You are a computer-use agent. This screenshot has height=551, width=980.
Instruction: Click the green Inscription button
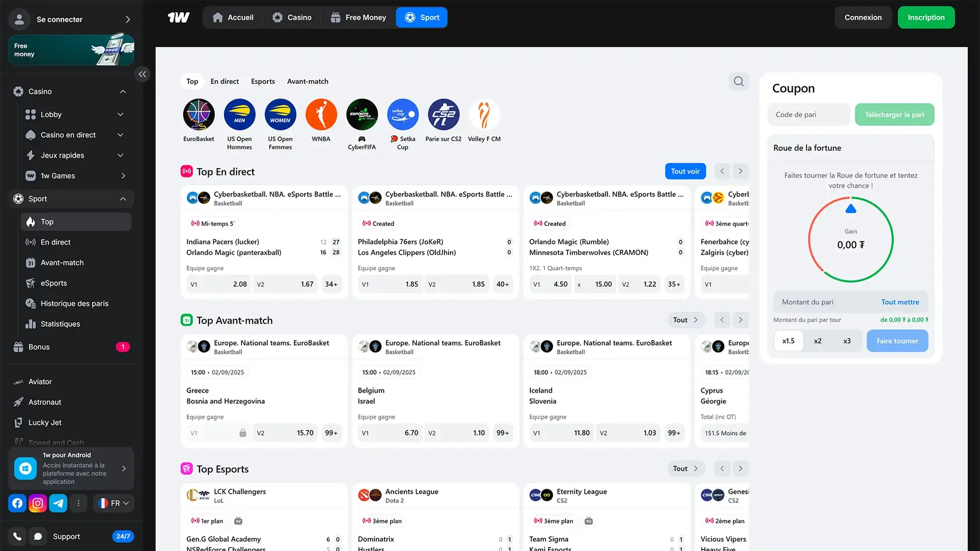(926, 17)
